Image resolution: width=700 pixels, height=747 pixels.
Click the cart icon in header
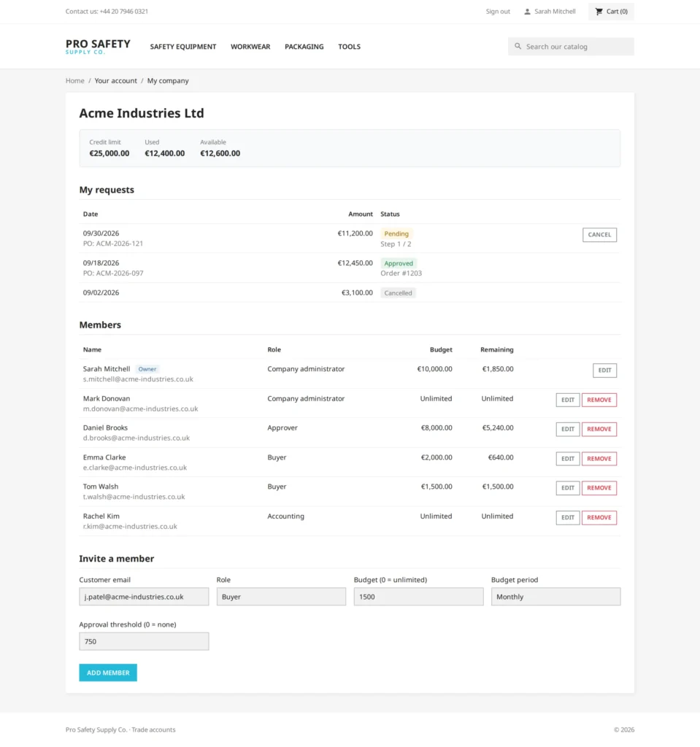click(599, 12)
